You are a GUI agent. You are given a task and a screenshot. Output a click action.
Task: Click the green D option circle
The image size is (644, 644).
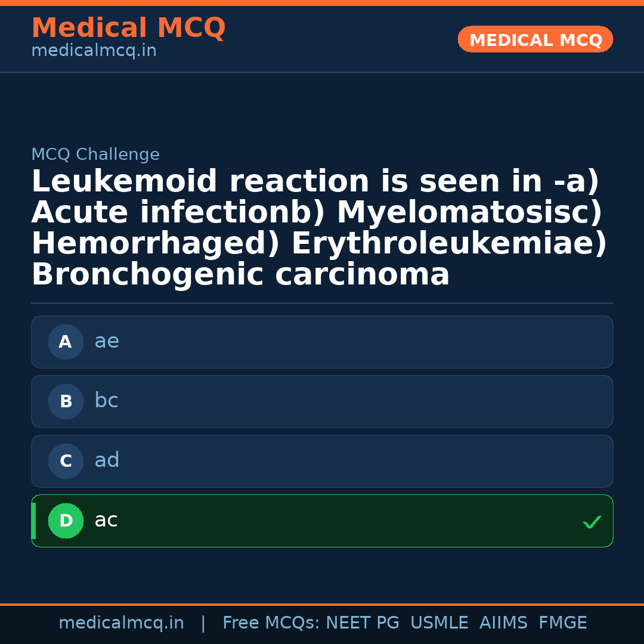(x=66, y=521)
